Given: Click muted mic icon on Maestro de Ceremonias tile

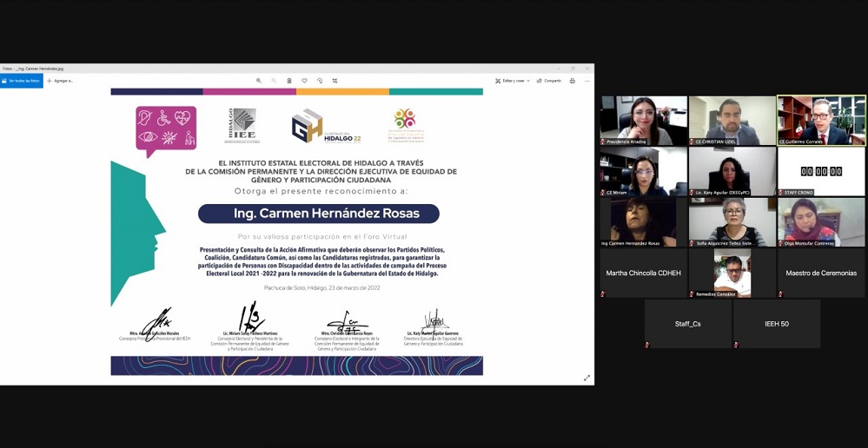Looking at the screenshot, I should [780, 293].
